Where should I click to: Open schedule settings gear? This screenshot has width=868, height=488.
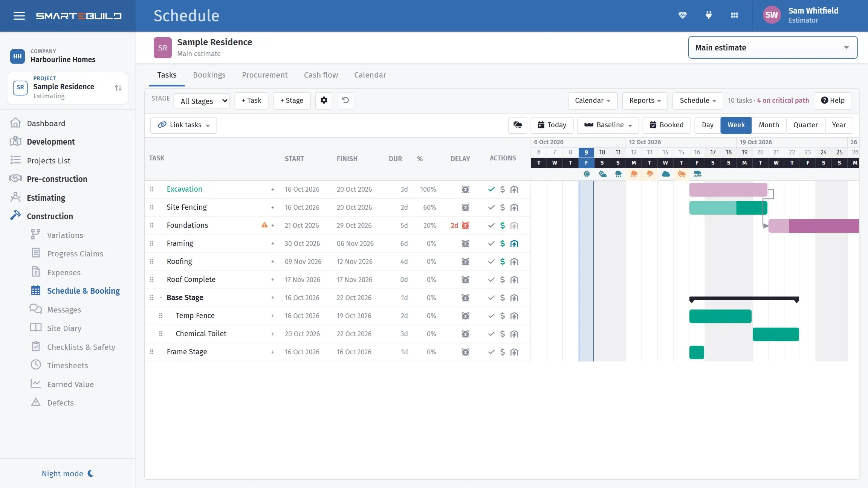tap(324, 101)
